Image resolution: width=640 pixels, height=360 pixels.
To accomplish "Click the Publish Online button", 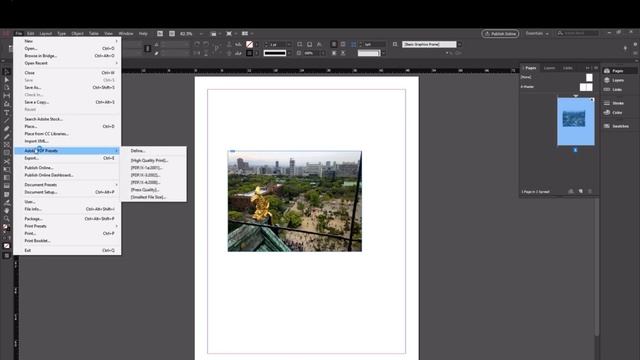I will click(500, 33).
